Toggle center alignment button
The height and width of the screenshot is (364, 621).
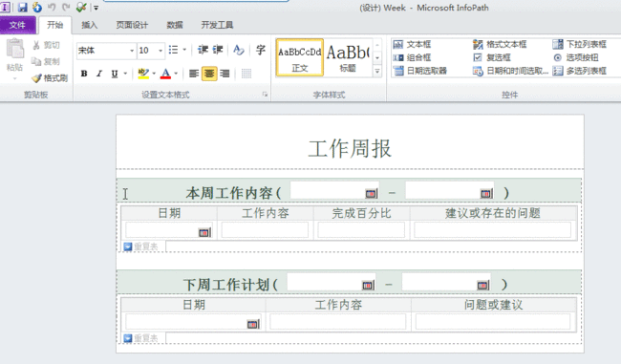[x=209, y=74]
